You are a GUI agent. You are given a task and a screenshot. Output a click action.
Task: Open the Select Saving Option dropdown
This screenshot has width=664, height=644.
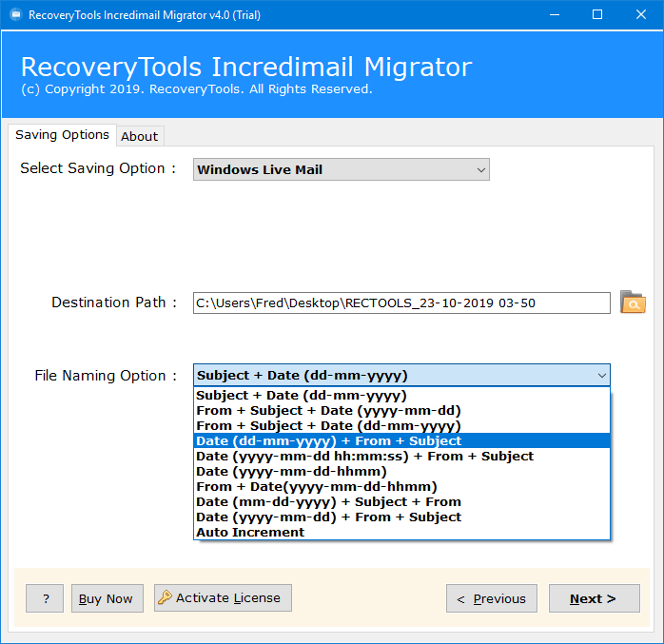pyautogui.click(x=342, y=169)
